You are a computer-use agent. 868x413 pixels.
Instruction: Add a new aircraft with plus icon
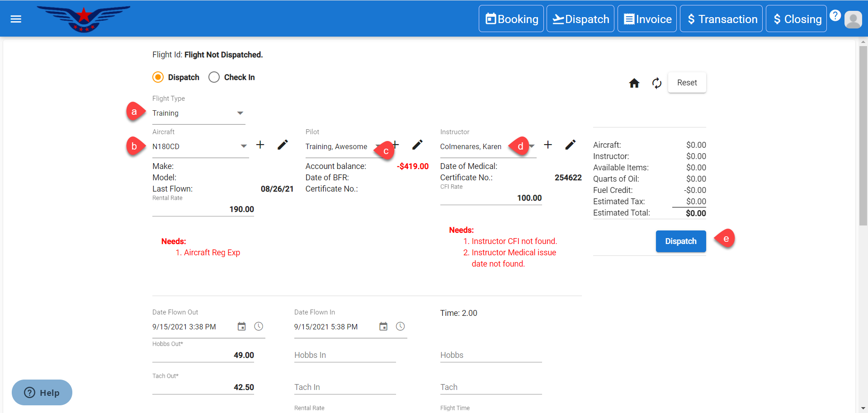pos(260,145)
